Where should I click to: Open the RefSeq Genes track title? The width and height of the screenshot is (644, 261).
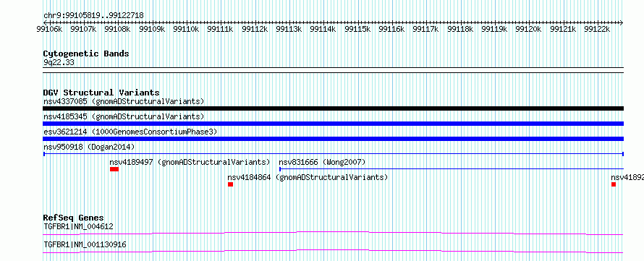click(x=74, y=218)
